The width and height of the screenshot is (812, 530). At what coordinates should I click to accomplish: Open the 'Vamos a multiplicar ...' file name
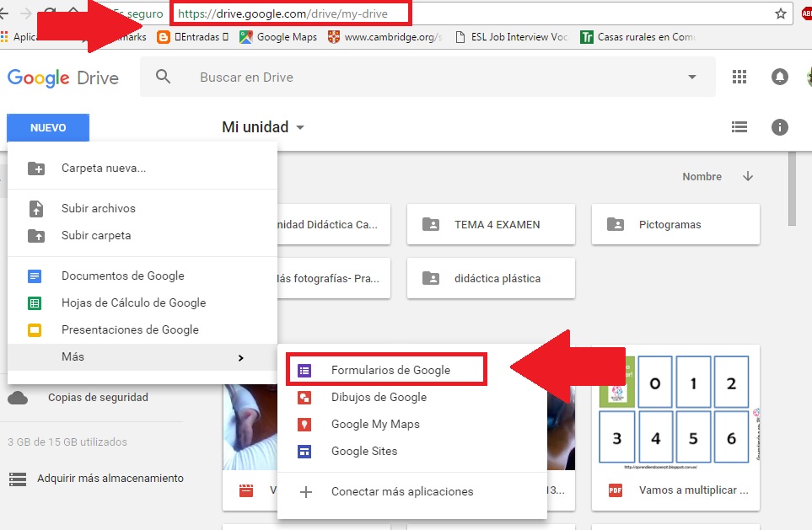[x=693, y=490]
